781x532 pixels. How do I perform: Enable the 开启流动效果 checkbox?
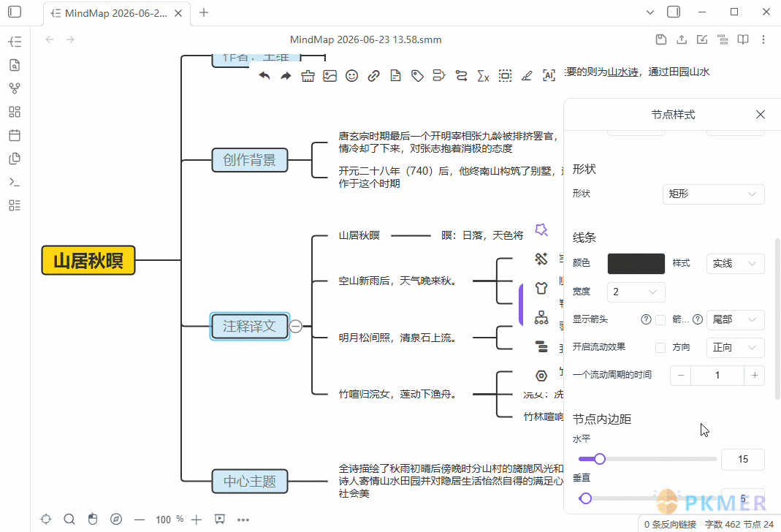(x=660, y=348)
